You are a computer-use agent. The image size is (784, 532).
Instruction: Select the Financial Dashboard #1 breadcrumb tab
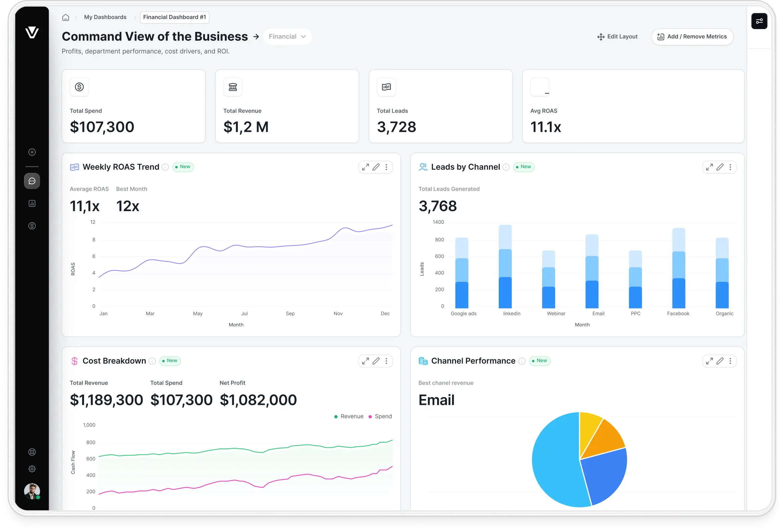pyautogui.click(x=174, y=17)
